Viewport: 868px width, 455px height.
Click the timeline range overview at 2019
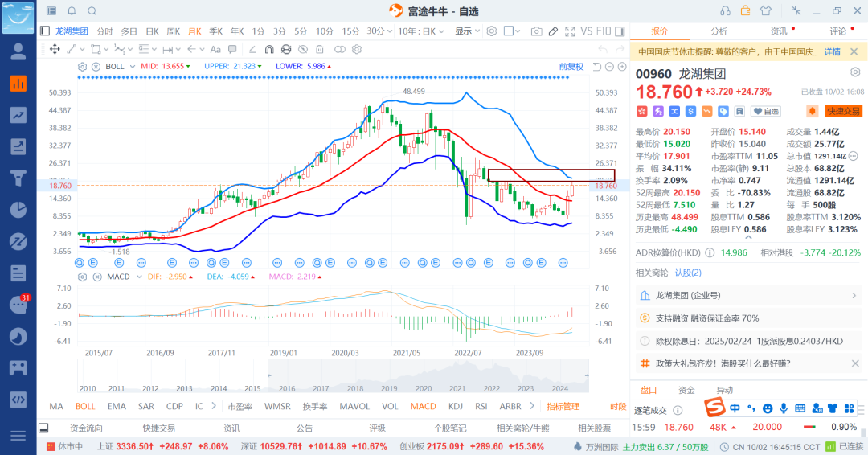[389, 388]
